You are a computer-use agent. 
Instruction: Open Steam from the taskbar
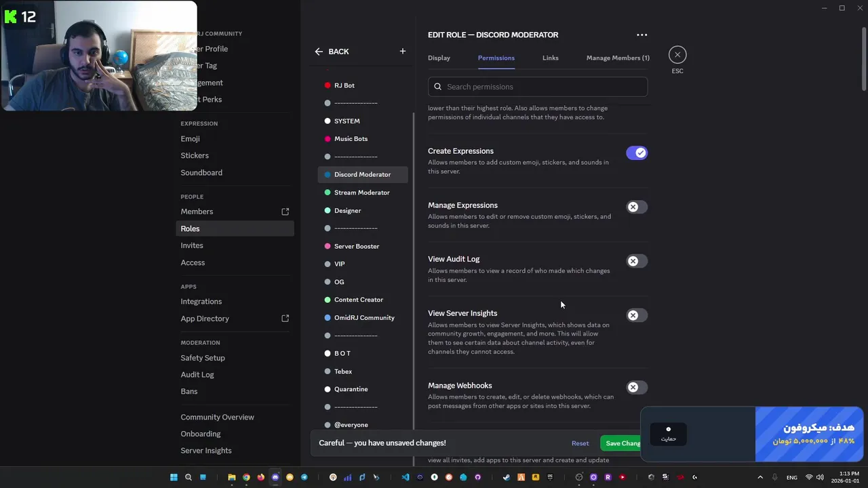click(x=507, y=477)
